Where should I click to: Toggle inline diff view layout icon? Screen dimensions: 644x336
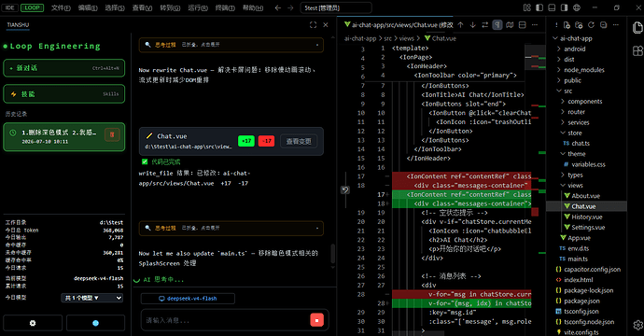pos(522,25)
